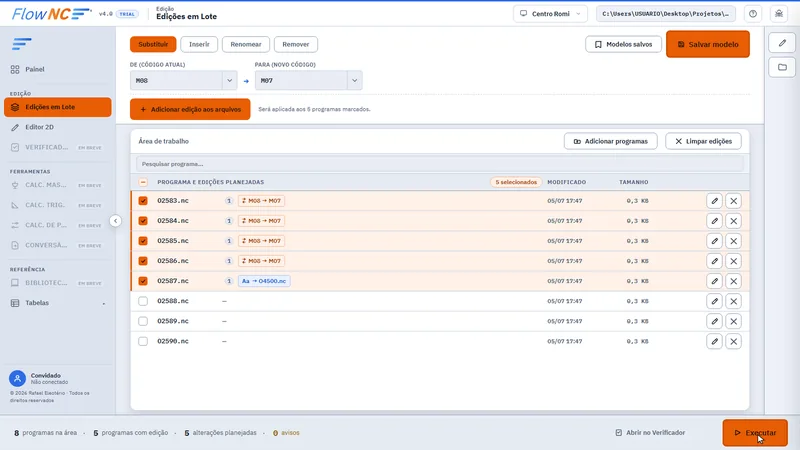Toggle Abrir no Verificador checkbox
The image size is (800, 450).
pyautogui.click(x=618, y=433)
